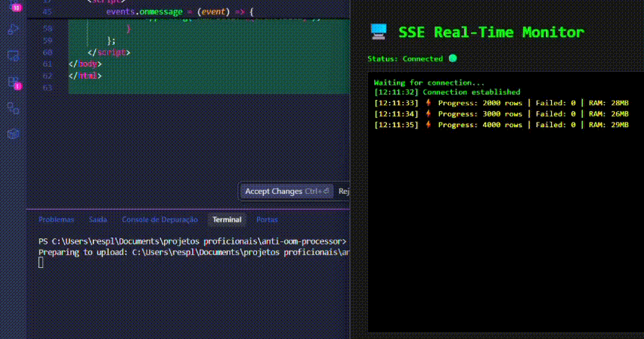Click lightning icon on 2000 rows line
The height and width of the screenshot is (339, 644).
pos(428,103)
